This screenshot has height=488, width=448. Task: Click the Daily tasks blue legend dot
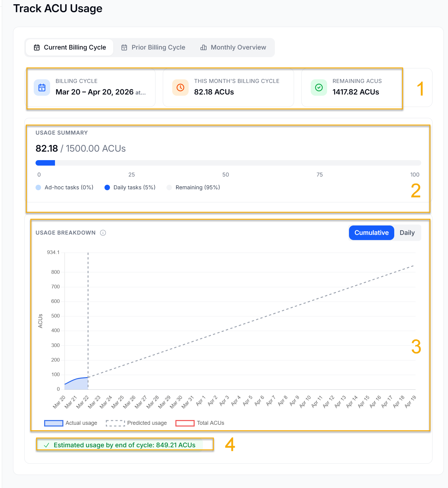tap(107, 187)
